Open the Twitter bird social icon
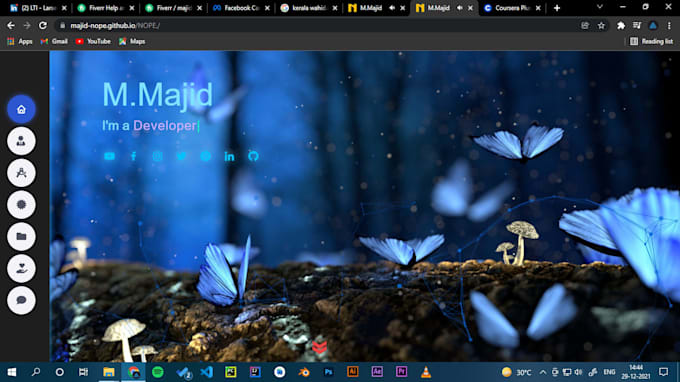 (181, 156)
